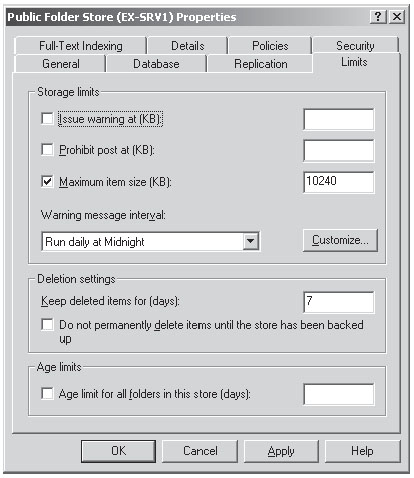Select the Run daily at Midnight combo box
Viewport: 414px width, 478px height.
[150, 241]
